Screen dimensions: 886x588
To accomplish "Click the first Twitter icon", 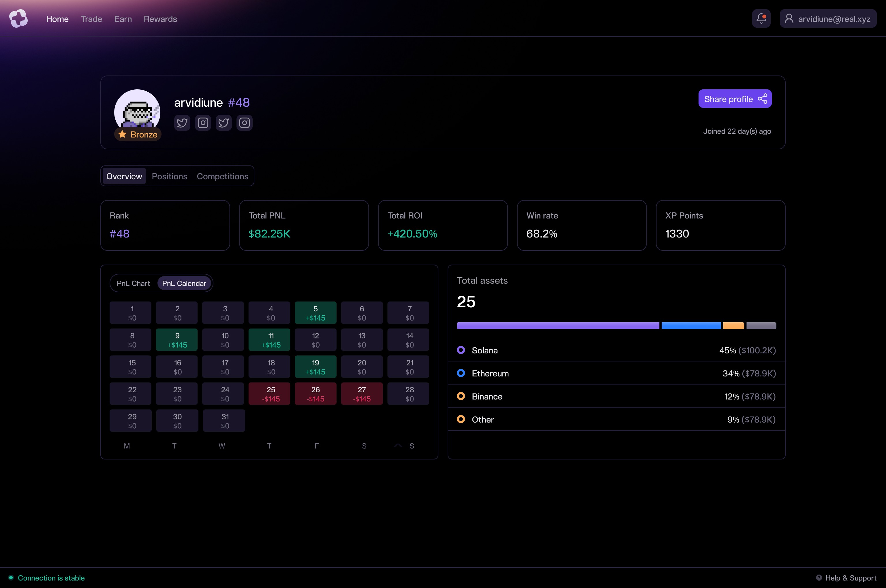I will click(x=182, y=123).
